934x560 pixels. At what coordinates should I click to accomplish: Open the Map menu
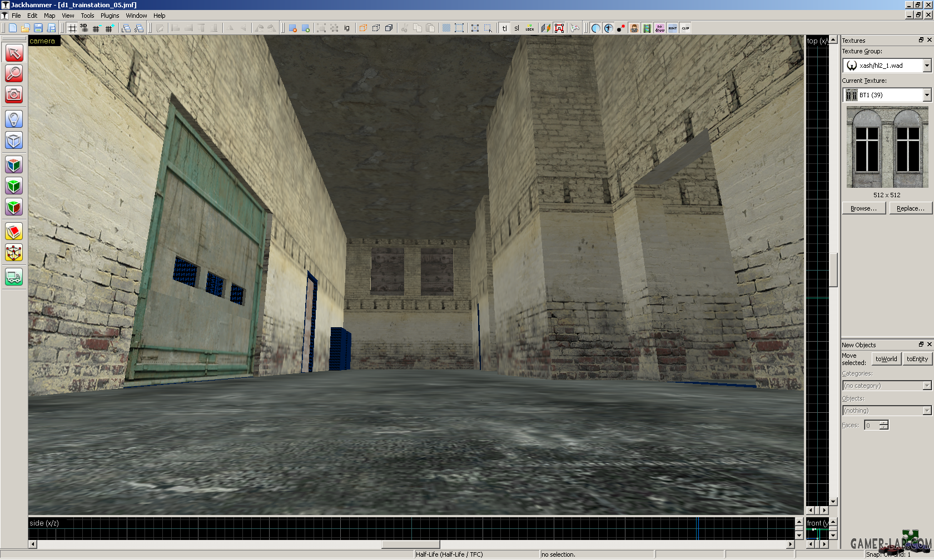click(x=49, y=16)
